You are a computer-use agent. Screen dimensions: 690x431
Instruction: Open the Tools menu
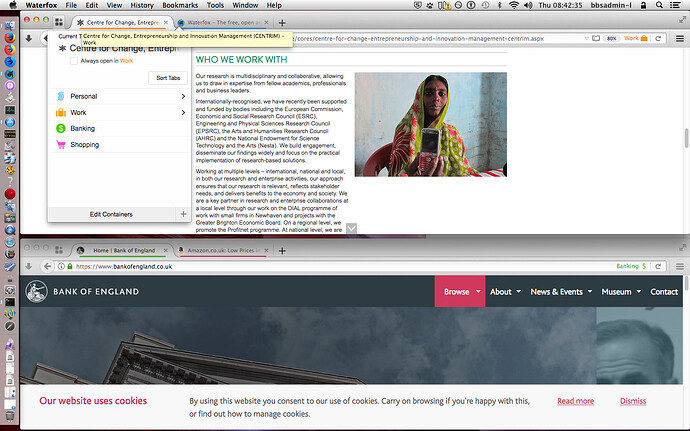[x=215, y=5]
